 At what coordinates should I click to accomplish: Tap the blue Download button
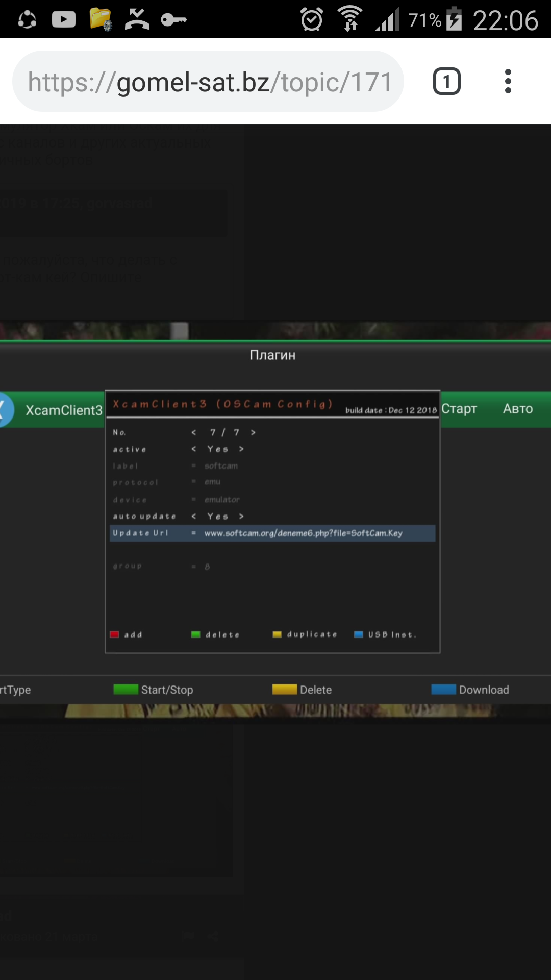coord(470,690)
